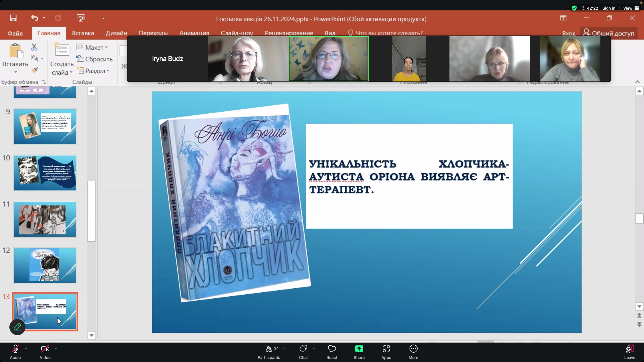
Task: Open the Zoom Apps panel
Action: tap(386, 352)
